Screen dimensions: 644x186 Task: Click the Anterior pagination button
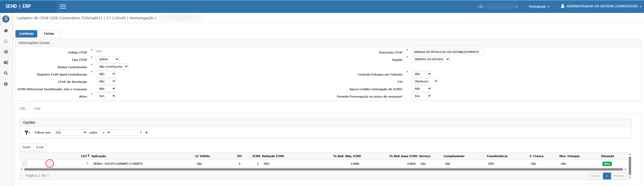point(595,176)
